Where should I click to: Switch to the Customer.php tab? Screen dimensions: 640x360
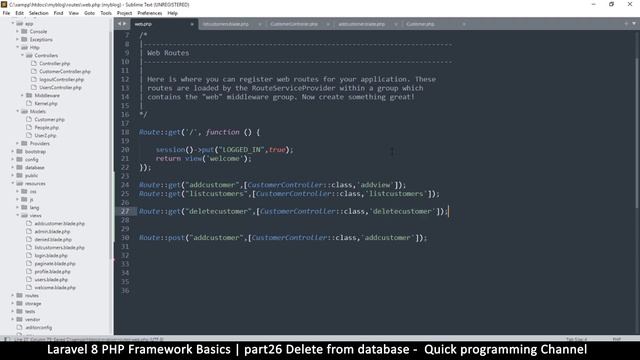(420, 24)
